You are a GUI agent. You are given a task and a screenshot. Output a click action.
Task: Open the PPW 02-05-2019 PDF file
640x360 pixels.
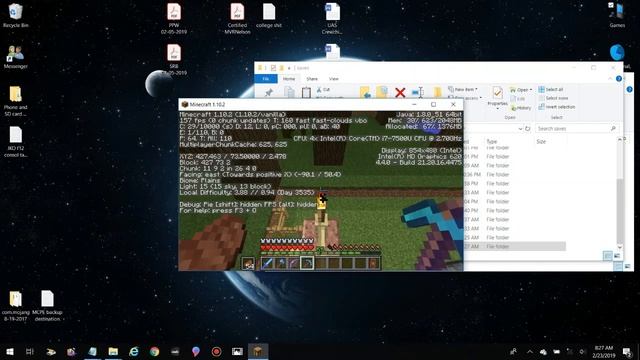pyautogui.click(x=174, y=18)
